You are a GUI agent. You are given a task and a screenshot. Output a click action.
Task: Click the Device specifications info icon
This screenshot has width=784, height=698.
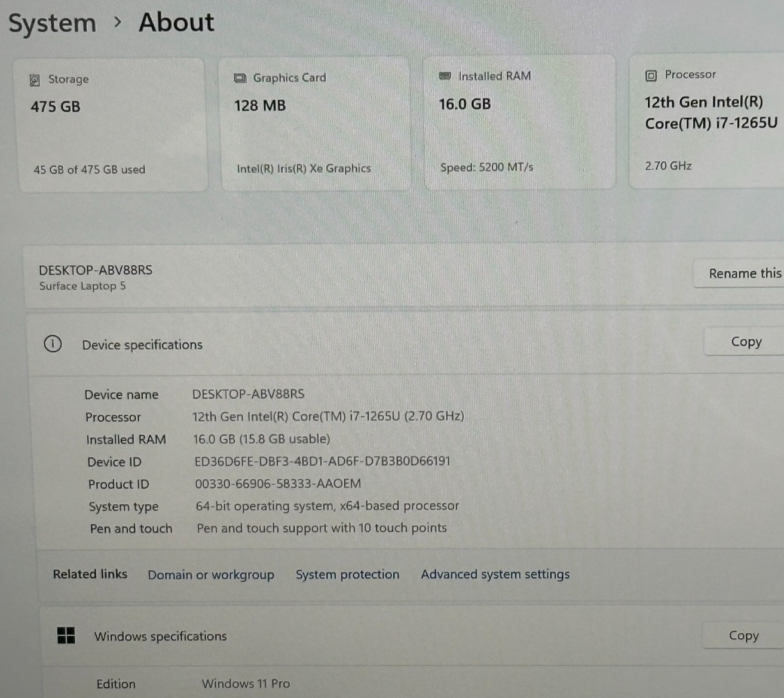[x=53, y=344]
